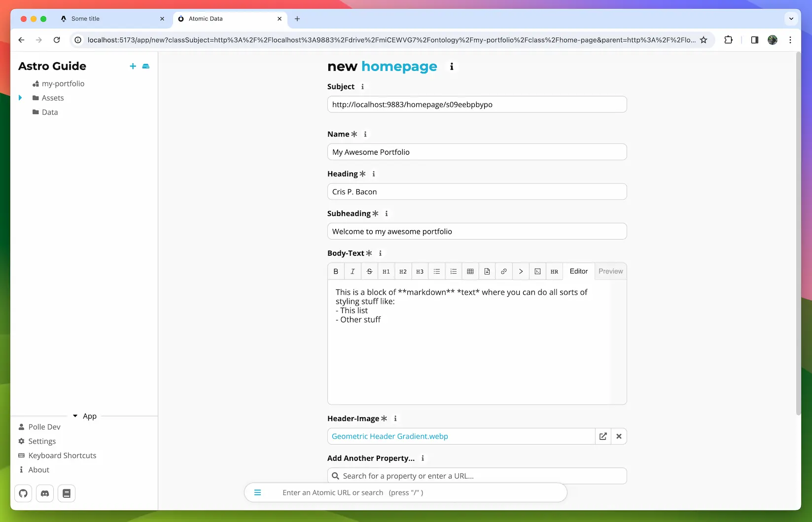Toggle the sidebar using the hamburger menu icon
Screen dimensions: 812x522
(x=257, y=492)
